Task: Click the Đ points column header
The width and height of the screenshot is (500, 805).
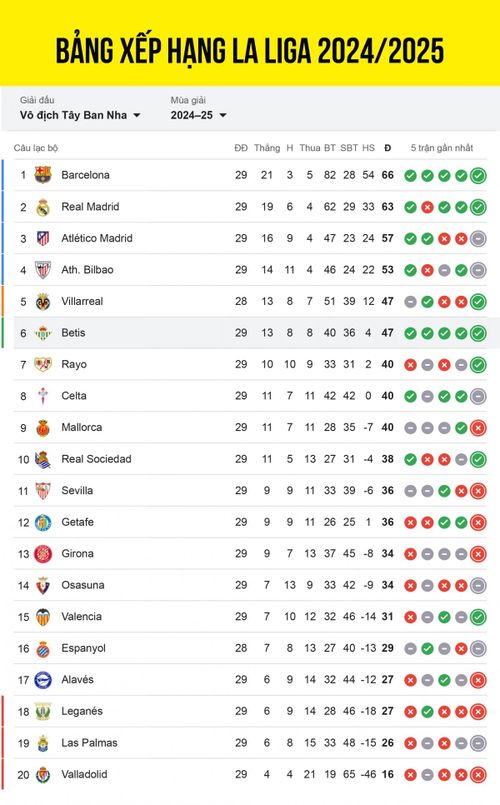Action: (388, 148)
